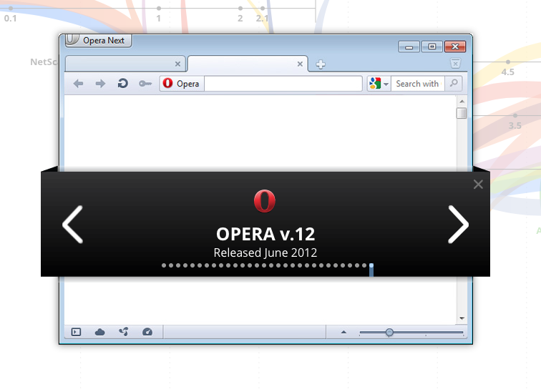The image size is (541, 392).
Task: Click timeline point labeled 2
Action: (x=240, y=8)
